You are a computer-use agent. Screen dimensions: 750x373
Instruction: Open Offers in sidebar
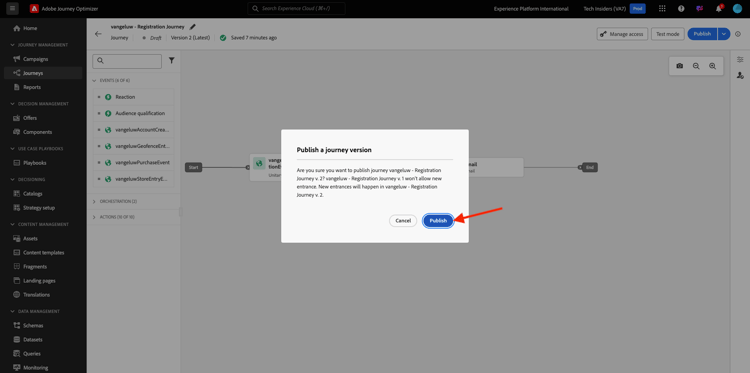(x=30, y=118)
